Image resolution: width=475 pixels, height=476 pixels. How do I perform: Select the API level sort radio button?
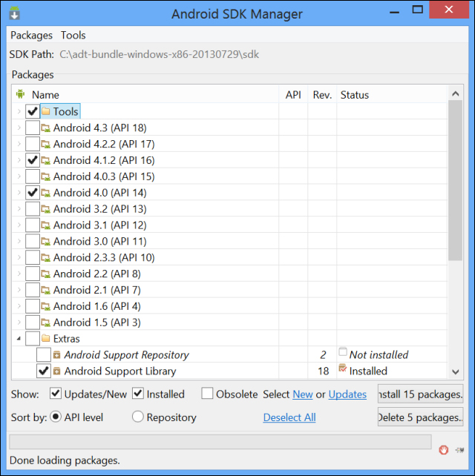[56, 417]
